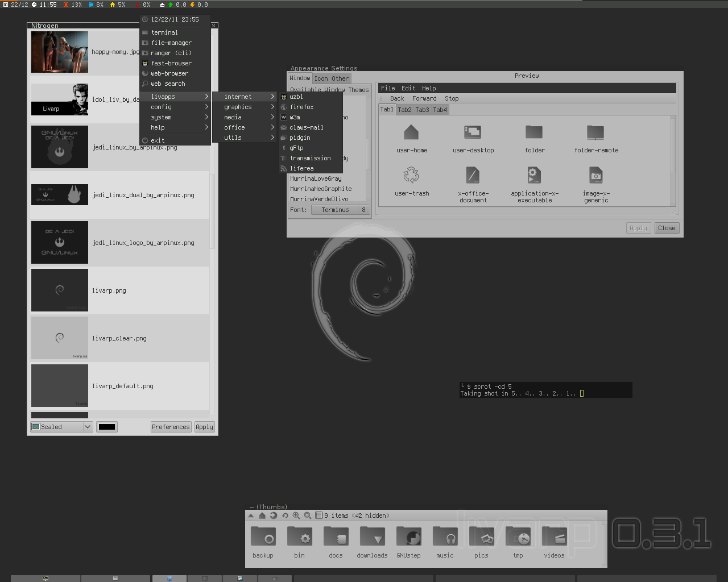
Task: Expand the livapps submenu
Action: click(x=175, y=97)
